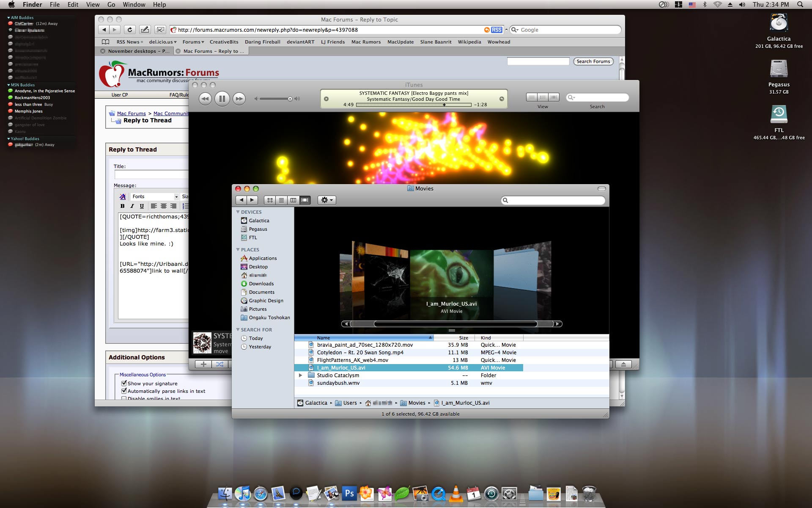812x508 pixels.
Task: Open iCal calendar in the Dock
Action: click(x=474, y=493)
